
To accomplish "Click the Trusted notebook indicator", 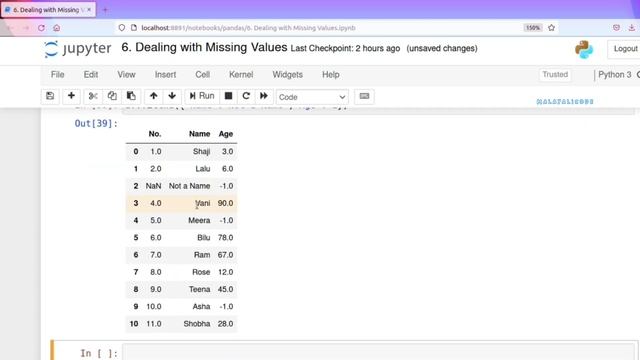I will 555,75.
